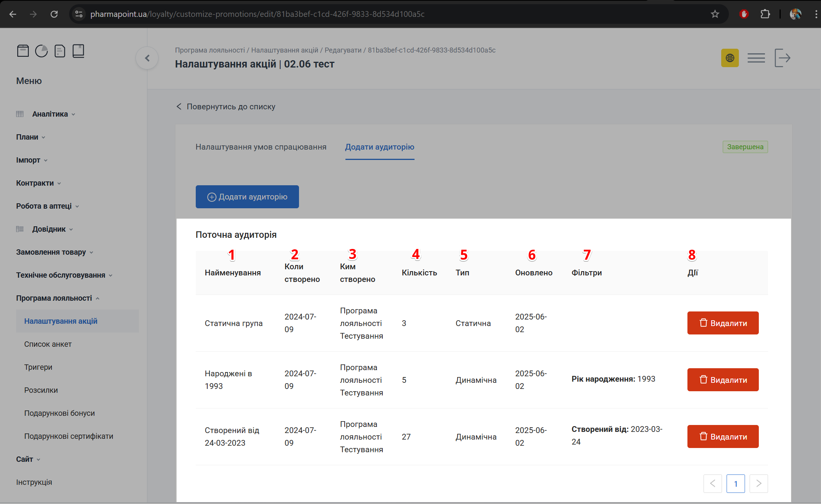This screenshot has width=821, height=504.
Task: Toggle the browser content blocker hand icon
Action: [x=744, y=14]
